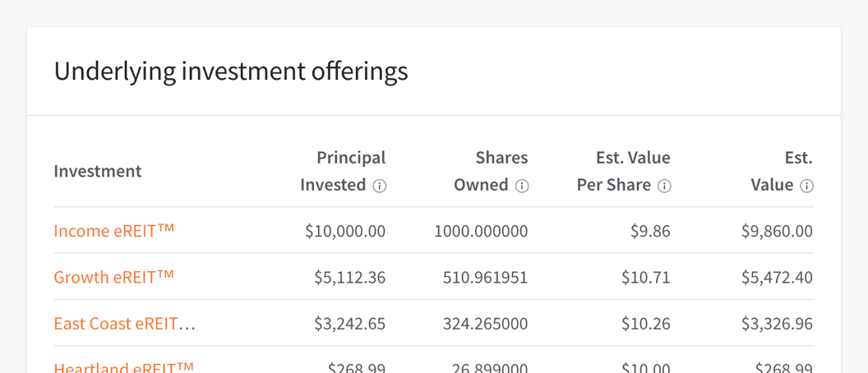The width and height of the screenshot is (868, 373).
Task: Click the $3,326.96 estimated value
Action: point(777,324)
